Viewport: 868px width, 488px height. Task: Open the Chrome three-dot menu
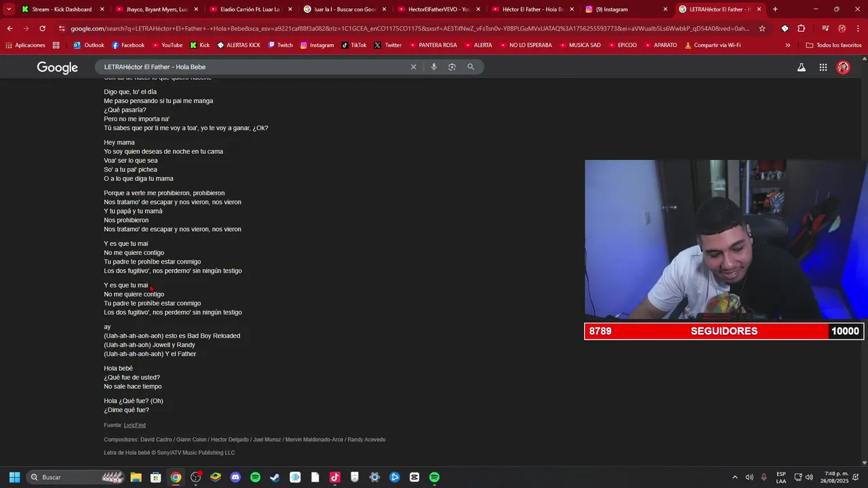858,28
